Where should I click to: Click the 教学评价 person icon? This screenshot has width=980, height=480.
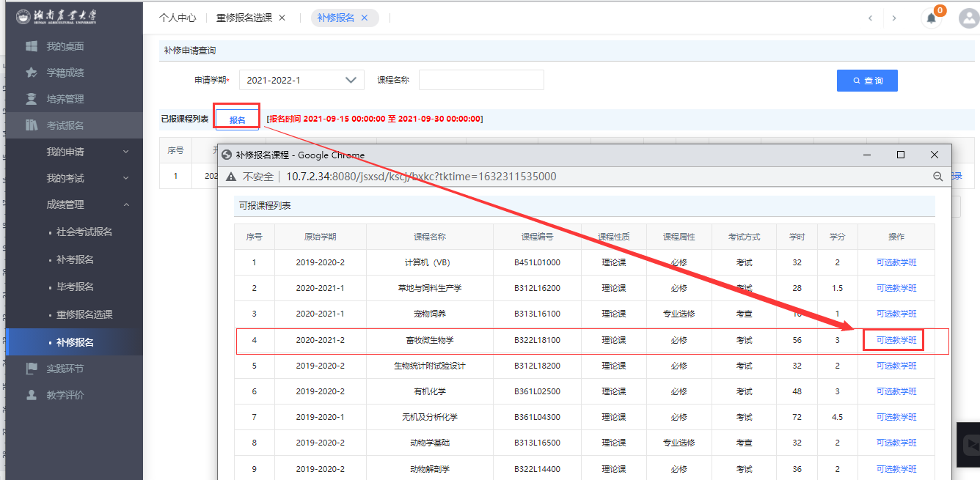coord(32,395)
